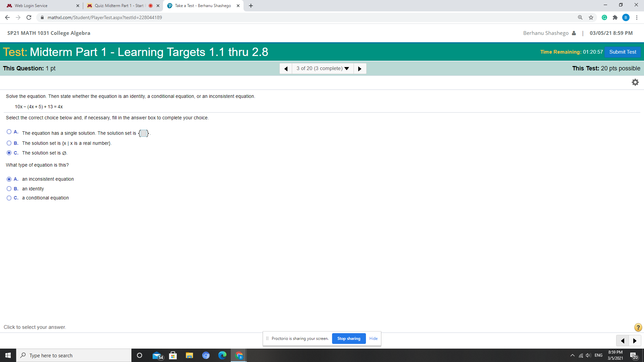
Task: Click the Submit Test button
Action: click(x=623, y=52)
